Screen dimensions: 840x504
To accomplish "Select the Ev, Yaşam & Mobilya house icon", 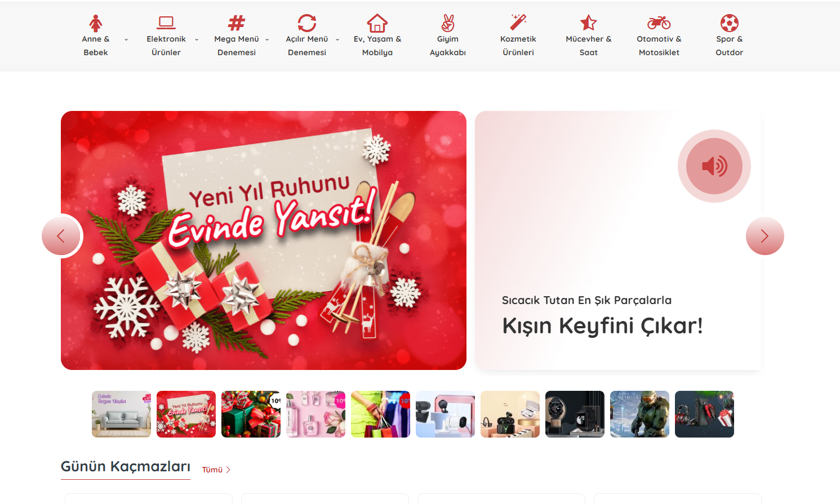I will (377, 23).
